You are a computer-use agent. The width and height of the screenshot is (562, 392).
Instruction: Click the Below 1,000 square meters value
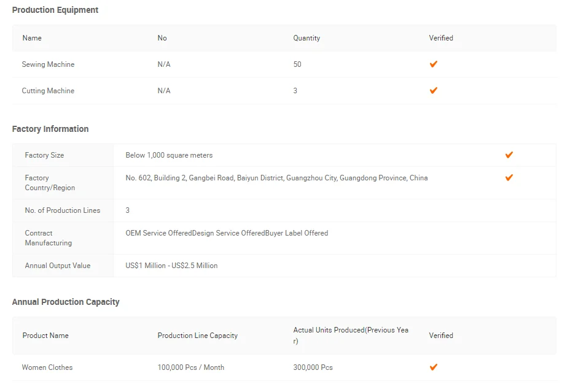(x=169, y=155)
